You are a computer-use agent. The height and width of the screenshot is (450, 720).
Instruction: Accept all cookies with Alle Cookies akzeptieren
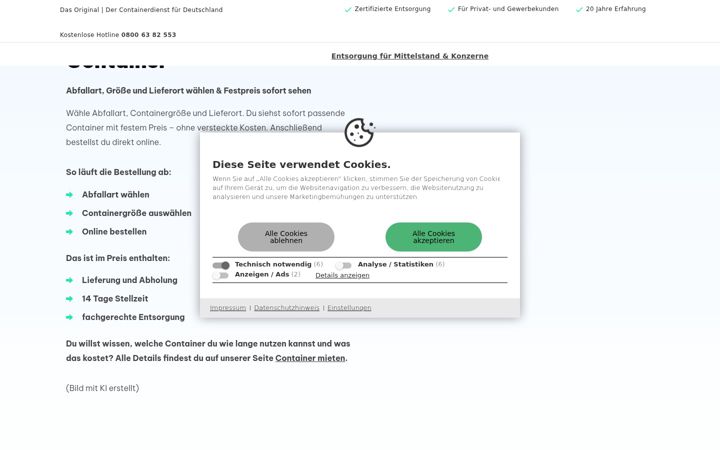point(433,237)
